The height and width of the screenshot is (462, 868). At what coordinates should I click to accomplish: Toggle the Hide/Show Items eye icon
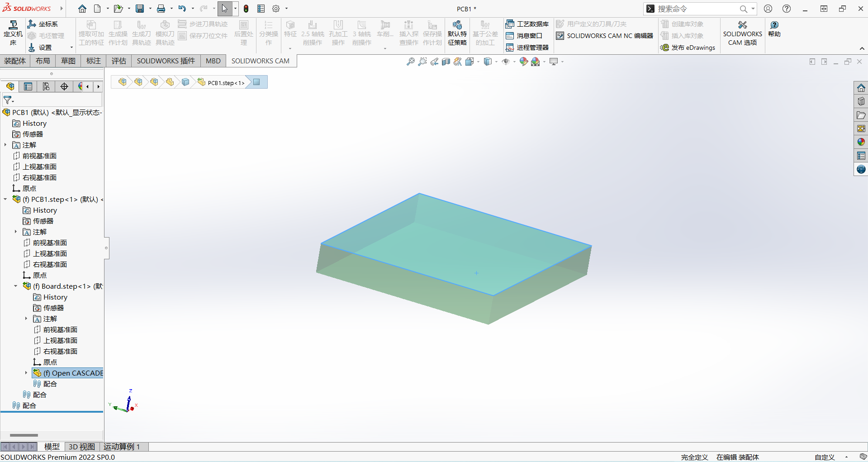click(506, 62)
